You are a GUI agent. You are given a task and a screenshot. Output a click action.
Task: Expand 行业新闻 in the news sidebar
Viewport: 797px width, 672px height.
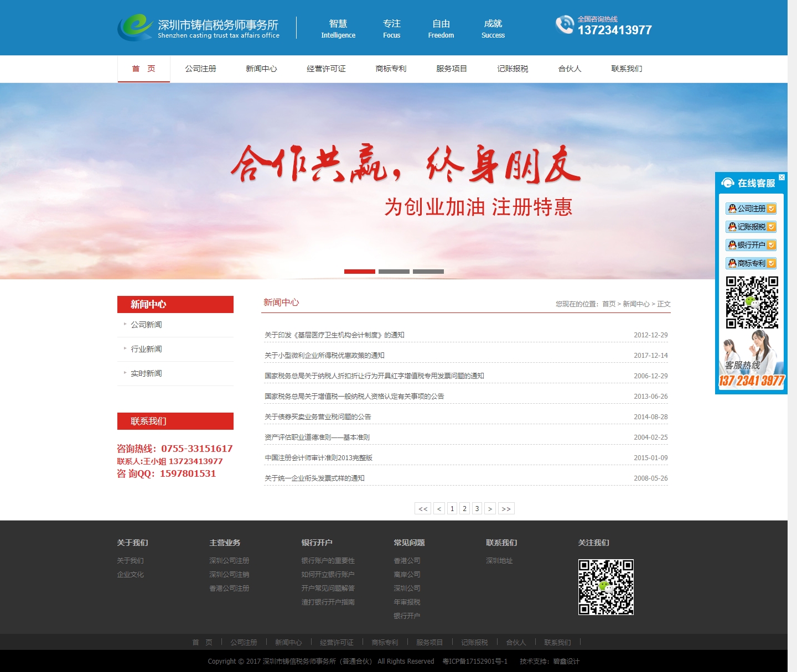coord(146,349)
